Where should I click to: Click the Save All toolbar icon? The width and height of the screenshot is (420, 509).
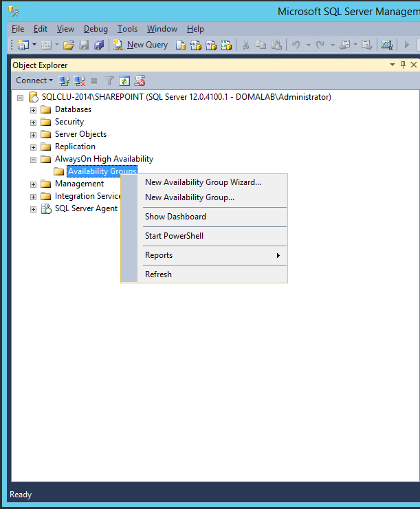[99, 45]
